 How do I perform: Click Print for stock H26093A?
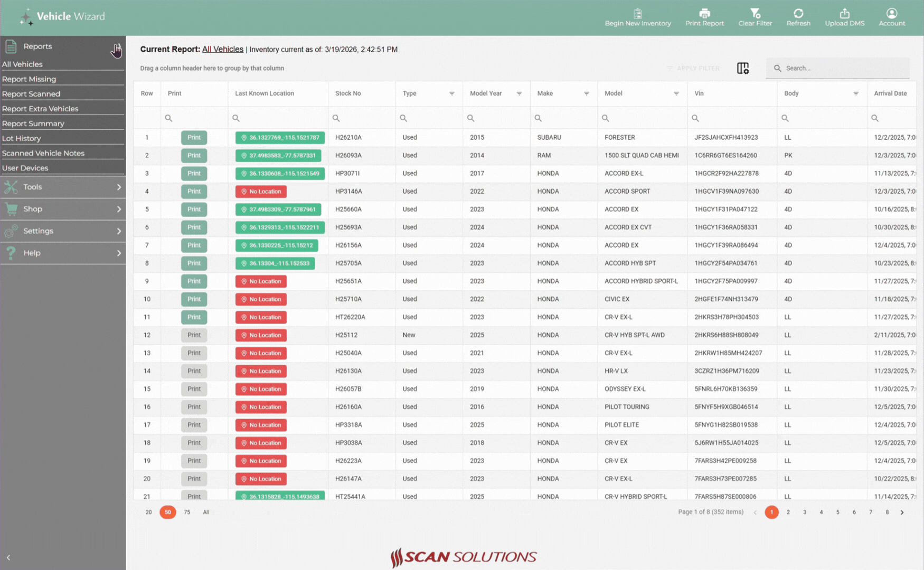point(194,155)
